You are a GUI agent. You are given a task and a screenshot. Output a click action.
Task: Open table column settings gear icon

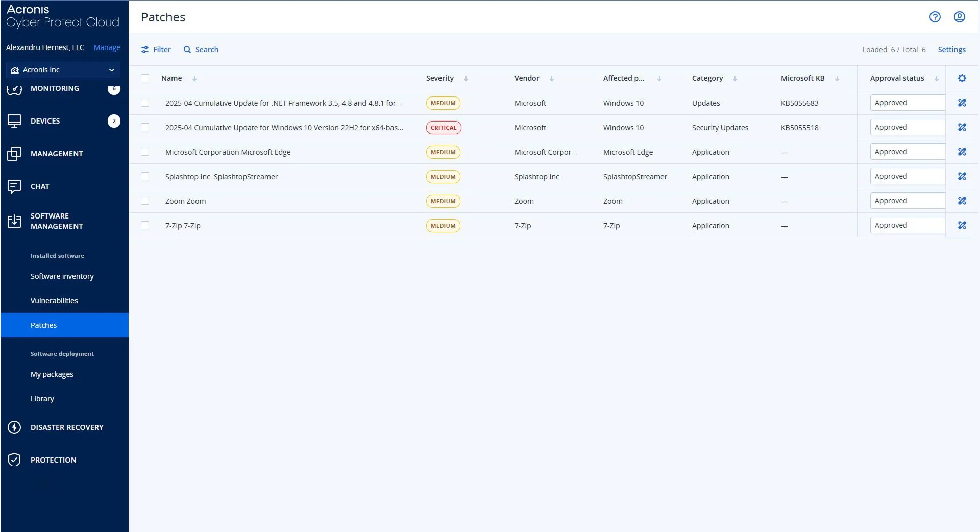[x=963, y=78]
